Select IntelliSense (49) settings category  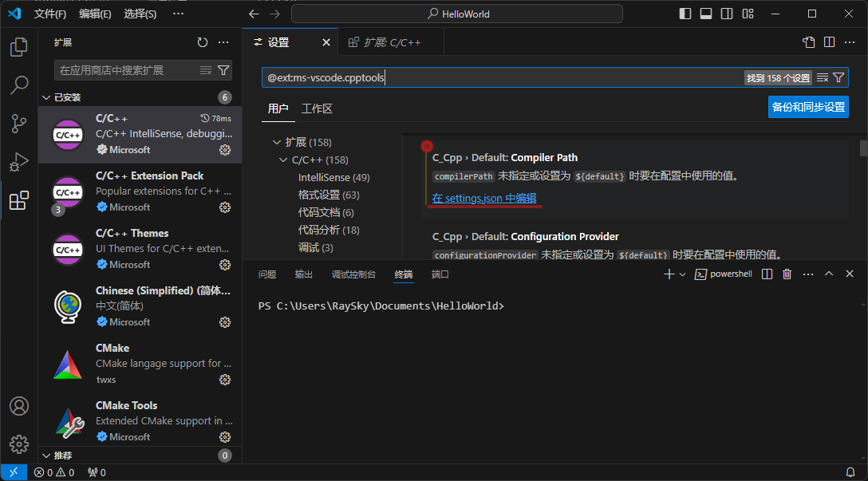coord(333,178)
